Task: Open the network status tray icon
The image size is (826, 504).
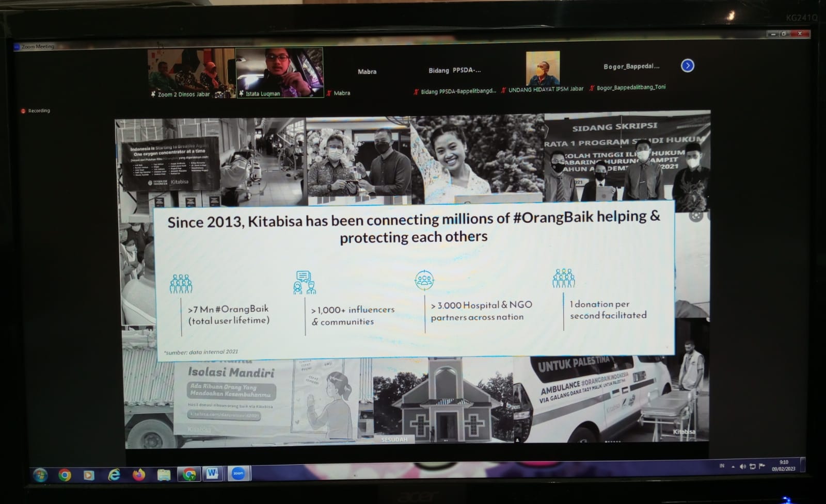Action: (753, 466)
